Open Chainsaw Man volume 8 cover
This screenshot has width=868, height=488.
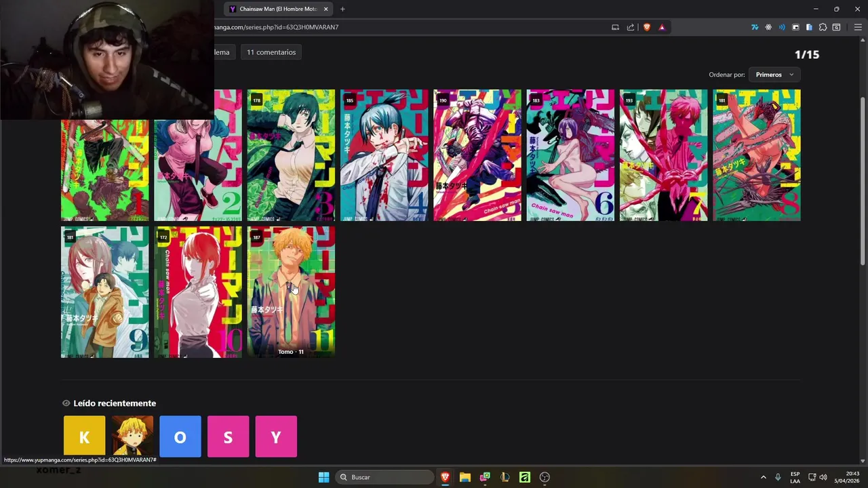coord(757,155)
